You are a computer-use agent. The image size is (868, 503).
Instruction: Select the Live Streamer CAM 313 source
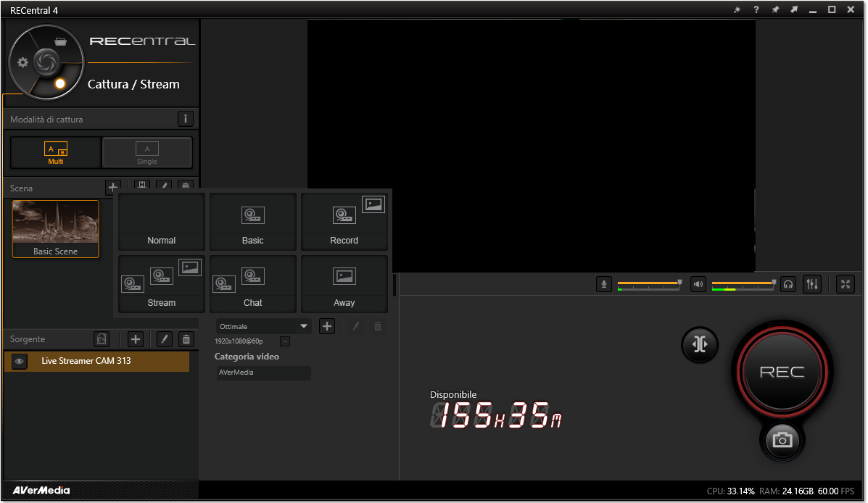click(x=97, y=362)
